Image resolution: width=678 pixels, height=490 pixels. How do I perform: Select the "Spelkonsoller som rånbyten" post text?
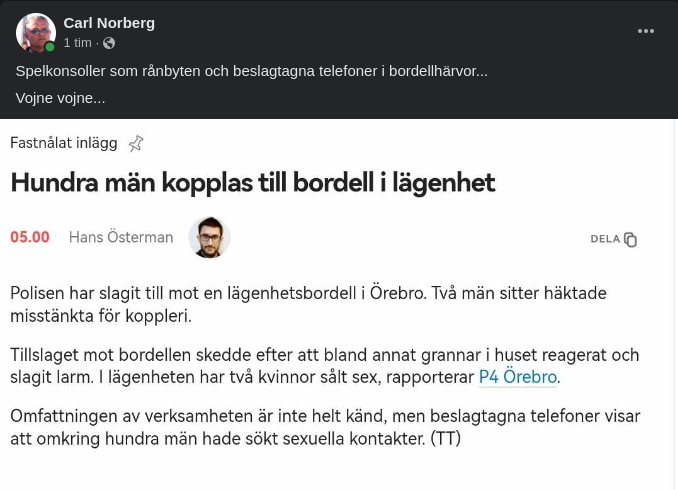(x=251, y=71)
